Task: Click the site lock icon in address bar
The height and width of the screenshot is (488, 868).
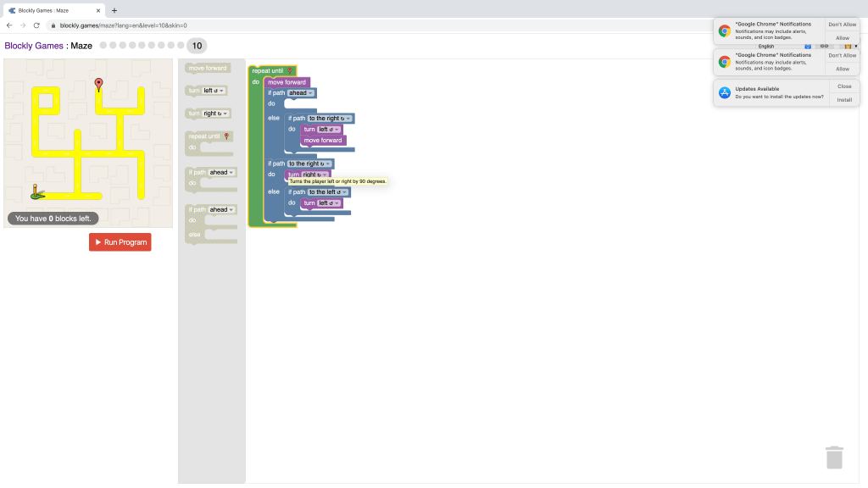Action: 53,25
